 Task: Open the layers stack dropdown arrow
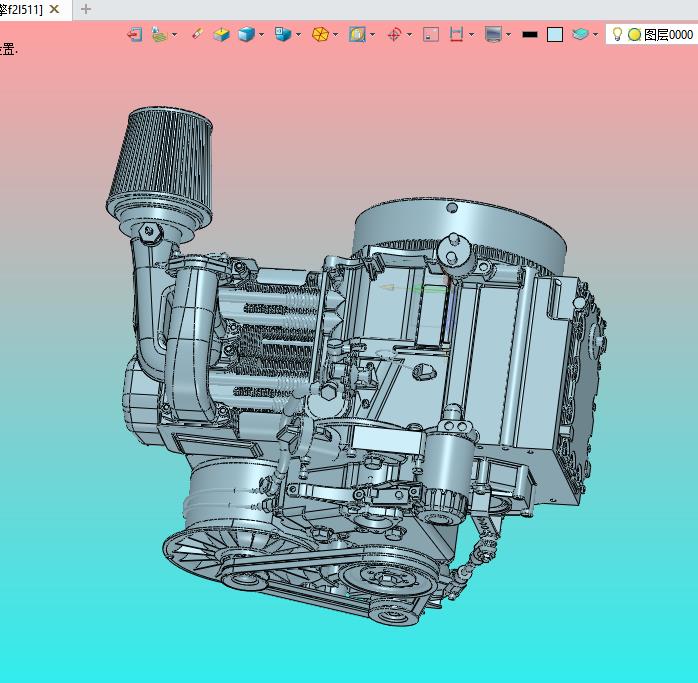click(595, 34)
